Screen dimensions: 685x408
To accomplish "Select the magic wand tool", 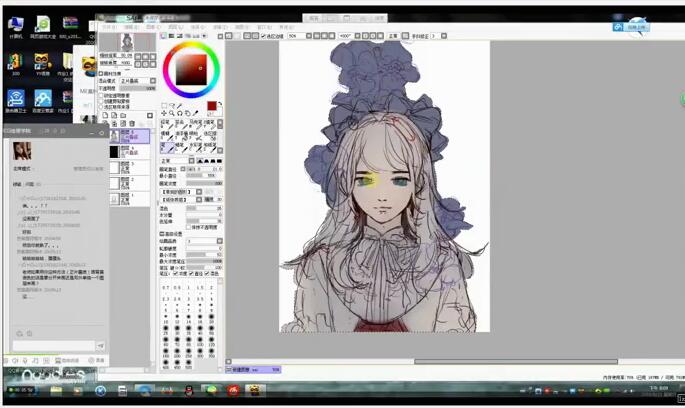I will click(179, 106).
